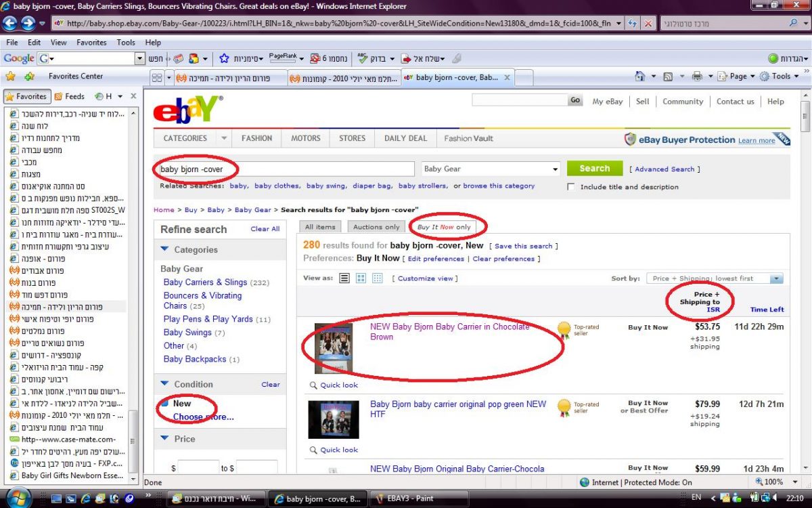Open the Feeds tab in Favorites Center
Image resolution: width=812 pixels, height=508 pixels.
(70, 96)
